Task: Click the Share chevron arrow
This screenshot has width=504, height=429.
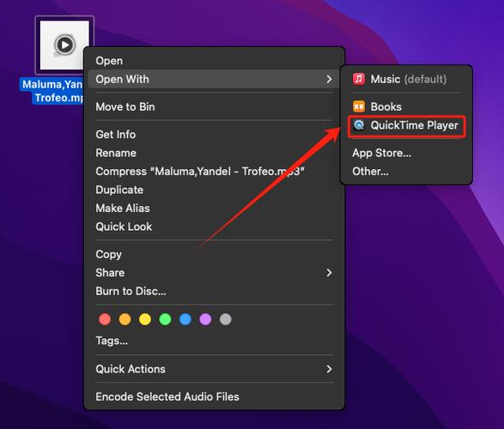Action: click(329, 273)
